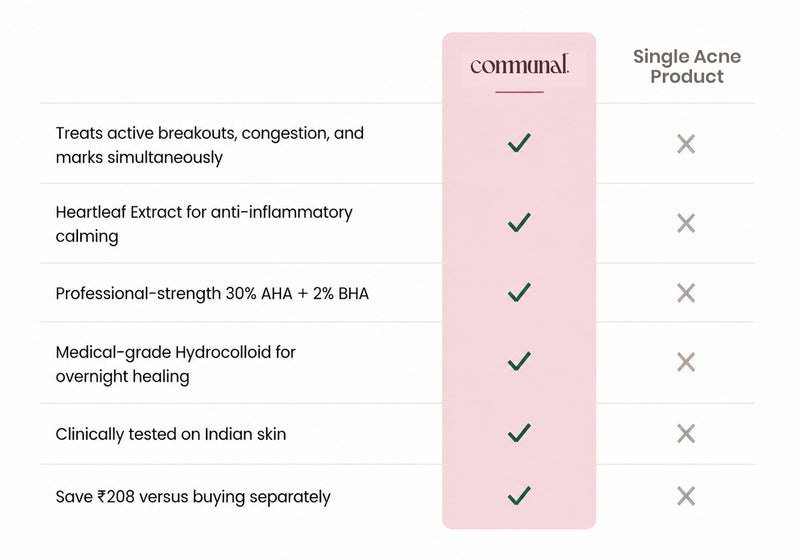This screenshot has width=800, height=560.
Task: Click the communal. brand logo
Action: coord(519,65)
